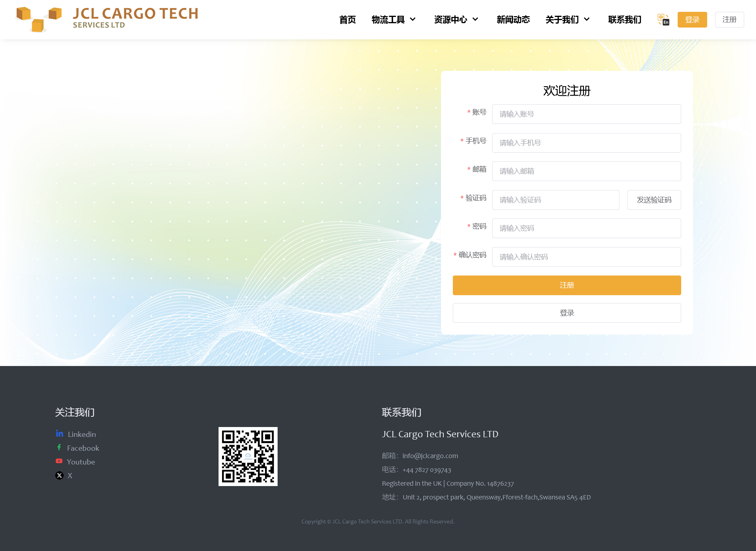The image size is (756, 551).
Task: Focus the 请输入账号 input field
Action: point(586,114)
